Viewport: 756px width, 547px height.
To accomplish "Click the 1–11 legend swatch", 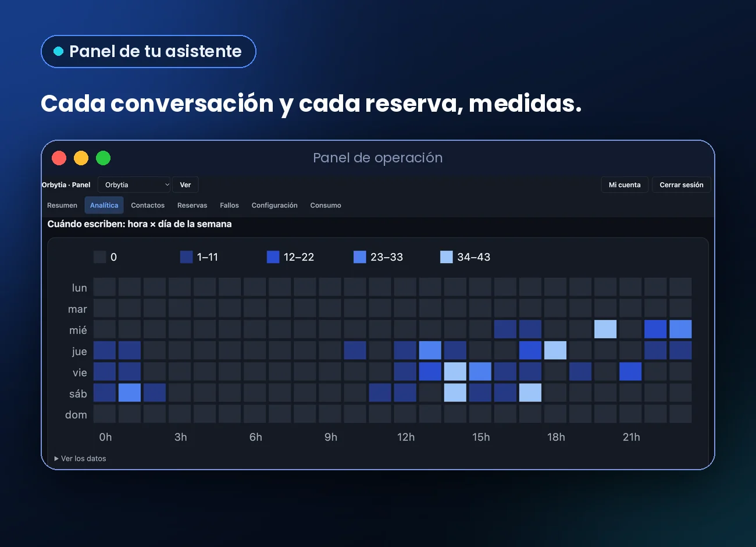I will [x=186, y=257].
